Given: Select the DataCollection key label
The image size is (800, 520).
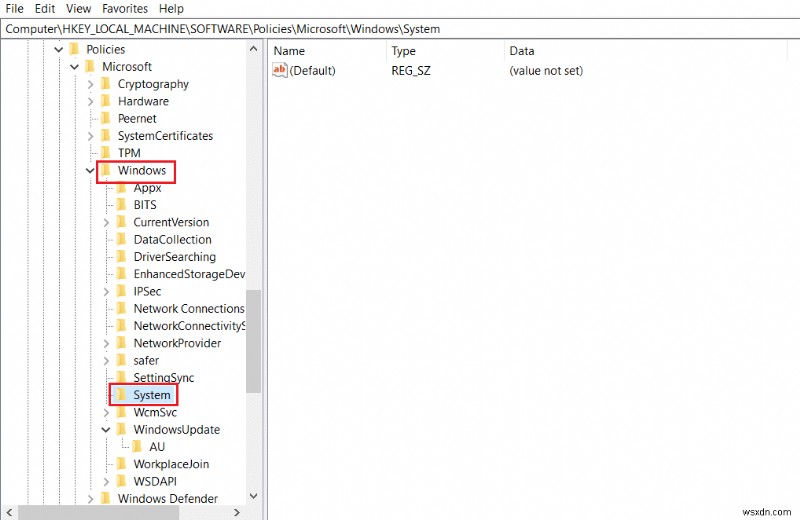Looking at the screenshot, I should 172,239.
